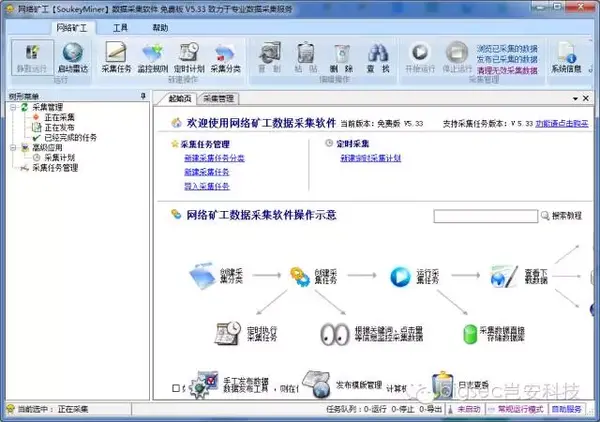Click the 新建采集任务分类 link

(214, 158)
